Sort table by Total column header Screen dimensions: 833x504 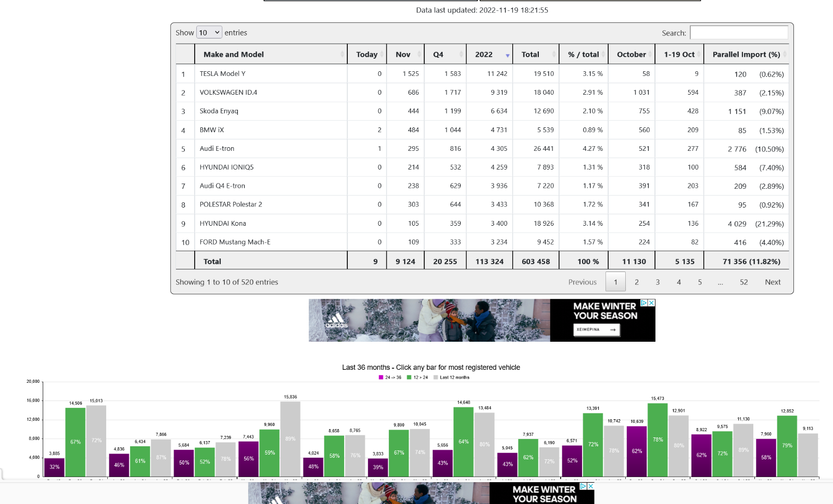pos(536,54)
